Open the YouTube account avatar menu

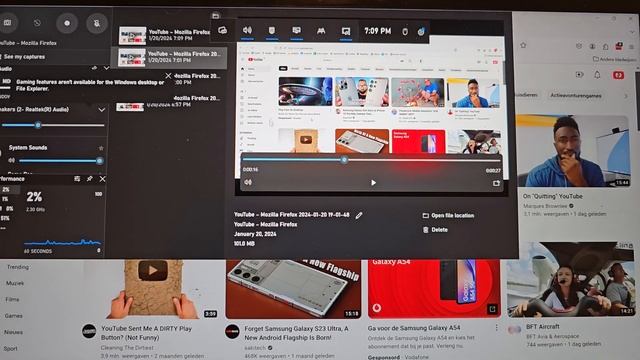pos(618,75)
